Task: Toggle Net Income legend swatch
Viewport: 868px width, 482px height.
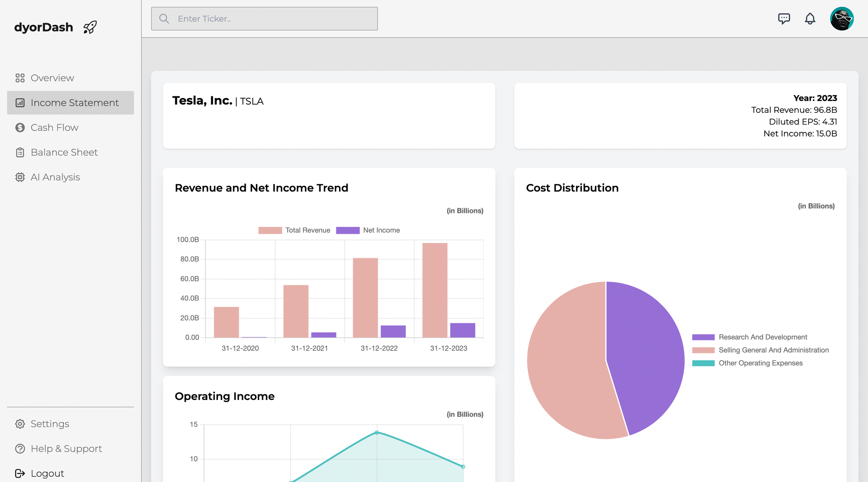Action: (x=348, y=230)
